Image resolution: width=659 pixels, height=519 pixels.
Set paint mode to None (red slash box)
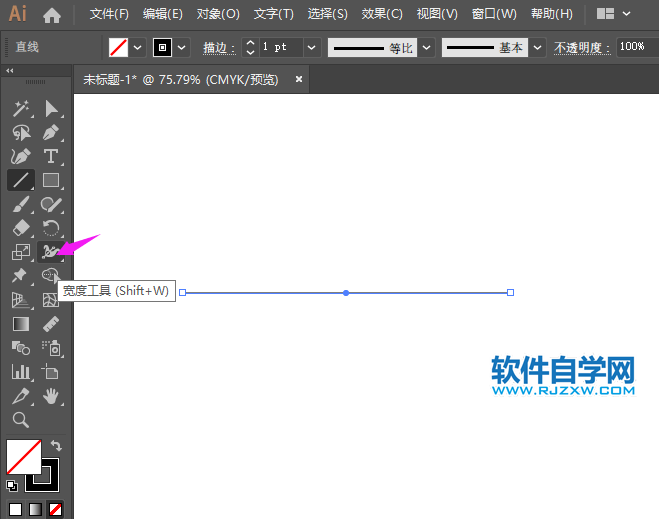[x=55, y=509]
